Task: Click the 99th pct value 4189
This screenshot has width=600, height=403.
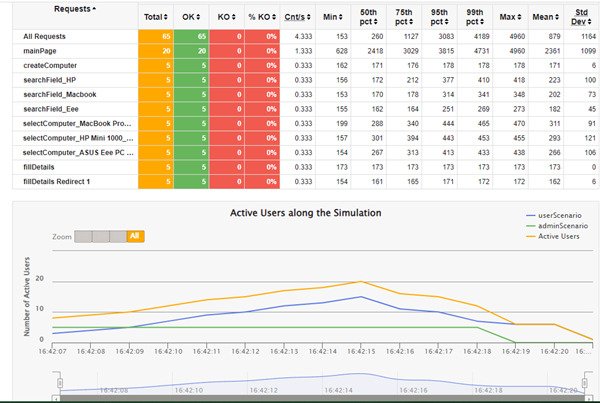Action: (481, 37)
